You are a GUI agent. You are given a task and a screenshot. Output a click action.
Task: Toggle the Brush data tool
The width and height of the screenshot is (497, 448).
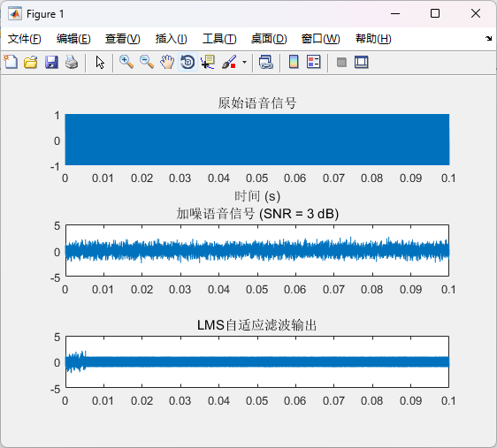click(229, 62)
